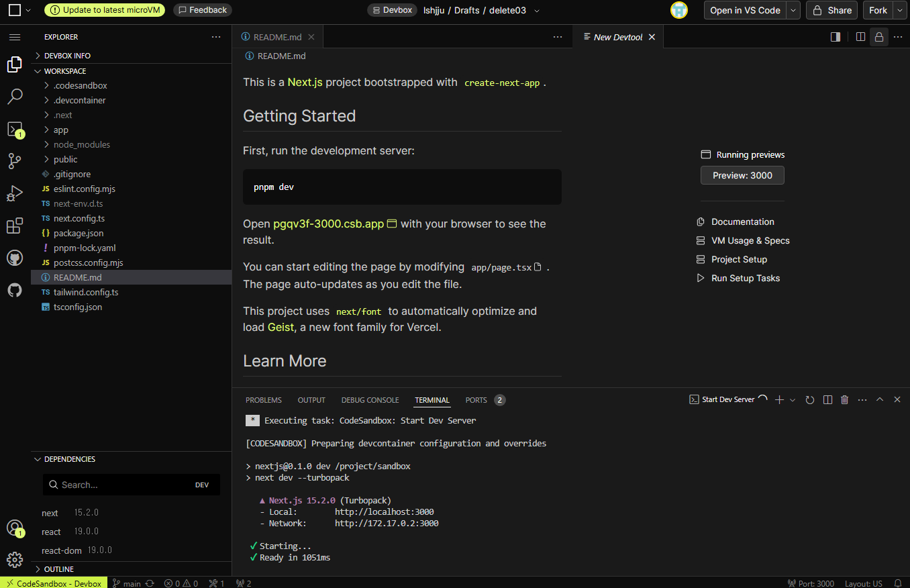Image resolution: width=910 pixels, height=588 pixels.
Task: Open file icon next to app/page.tsx
Action: pos(538,267)
